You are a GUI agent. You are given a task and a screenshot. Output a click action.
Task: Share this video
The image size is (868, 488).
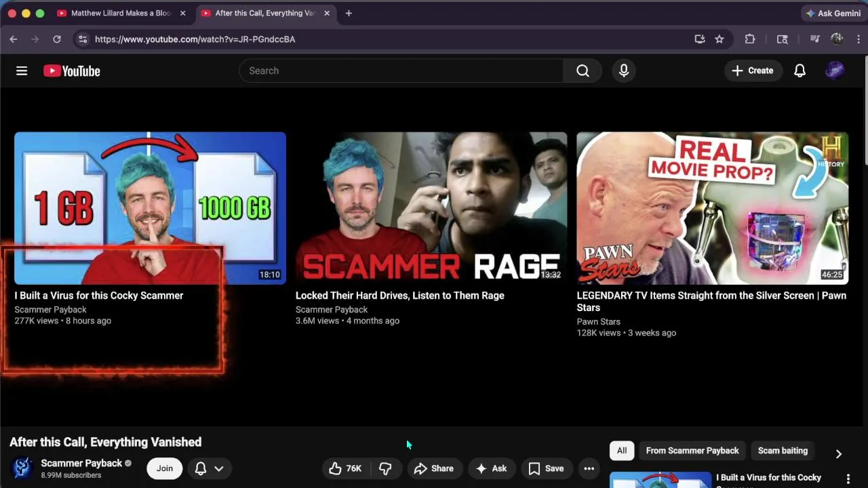pyautogui.click(x=434, y=468)
